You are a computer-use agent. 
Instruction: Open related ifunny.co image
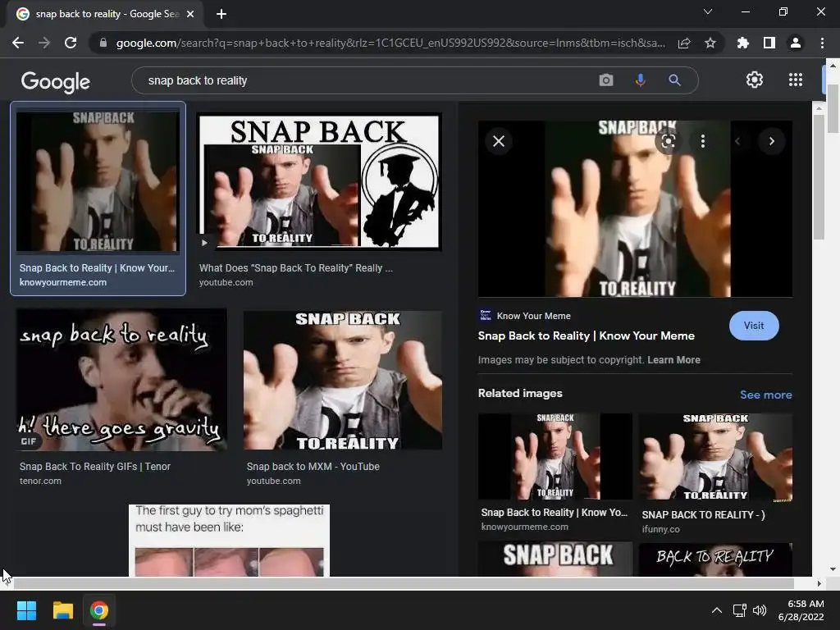715,458
